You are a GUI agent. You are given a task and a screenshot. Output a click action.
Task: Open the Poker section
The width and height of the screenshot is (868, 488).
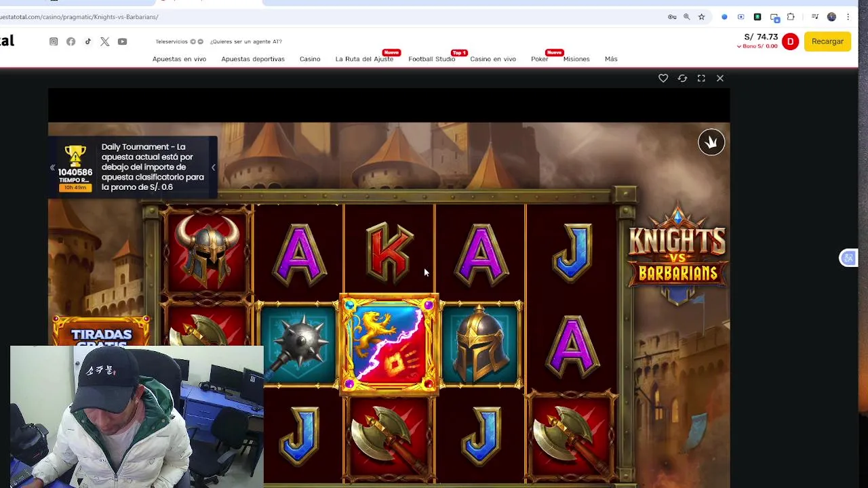coord(540,59)
